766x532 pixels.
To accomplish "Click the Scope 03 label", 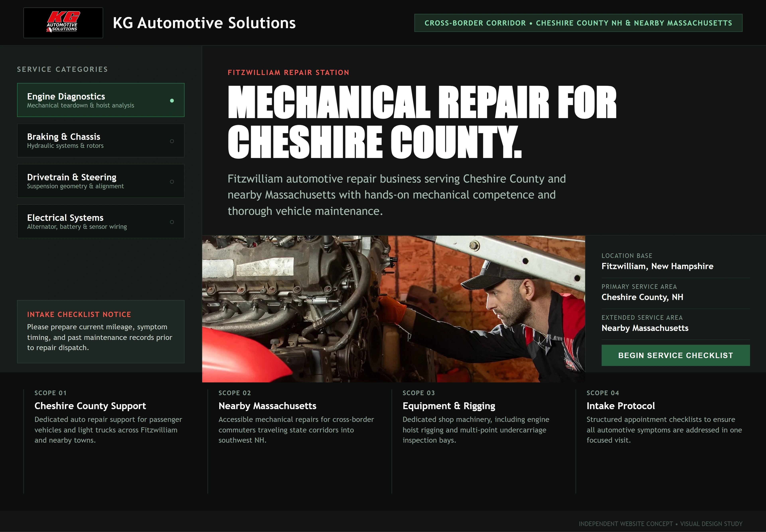I will [419, 393].
